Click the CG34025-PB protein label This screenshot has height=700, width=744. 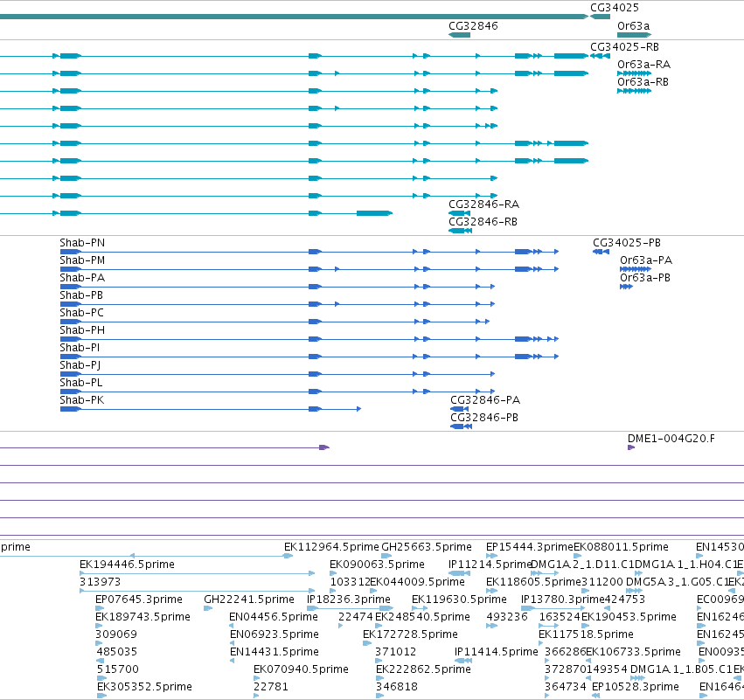626,243
